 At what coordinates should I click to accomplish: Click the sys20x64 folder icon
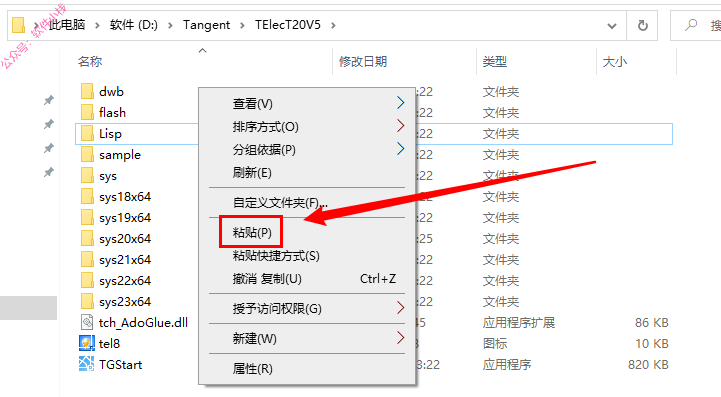click(x=86, y=239)
